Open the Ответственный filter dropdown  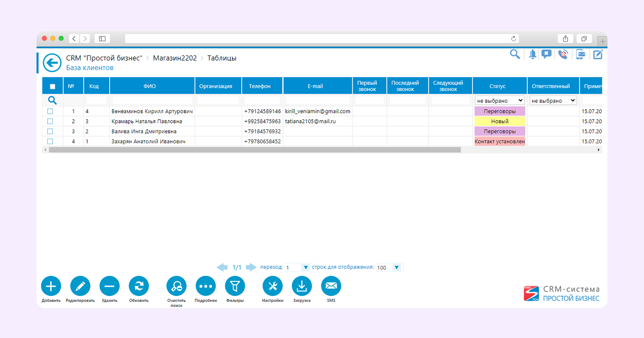click(x=553, y=100)
